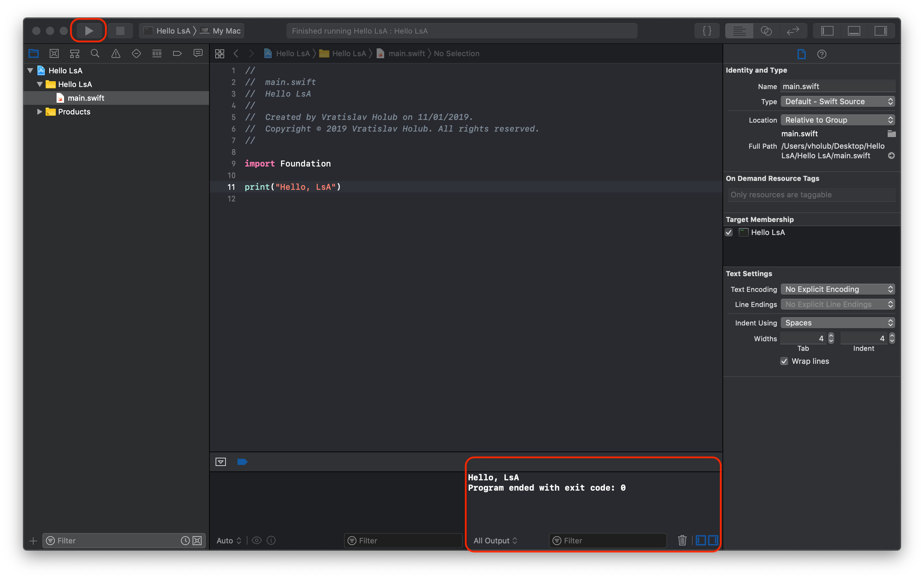The height and width of the screenshot is (579, 924).
Task: Click the Name field main.swift
Action: point(838,86)
